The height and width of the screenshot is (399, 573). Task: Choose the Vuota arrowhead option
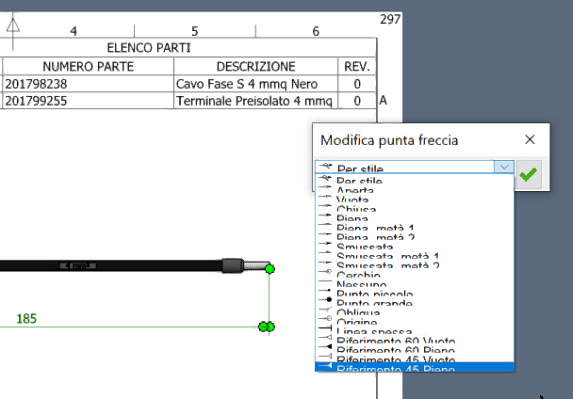tap(414, 199)
